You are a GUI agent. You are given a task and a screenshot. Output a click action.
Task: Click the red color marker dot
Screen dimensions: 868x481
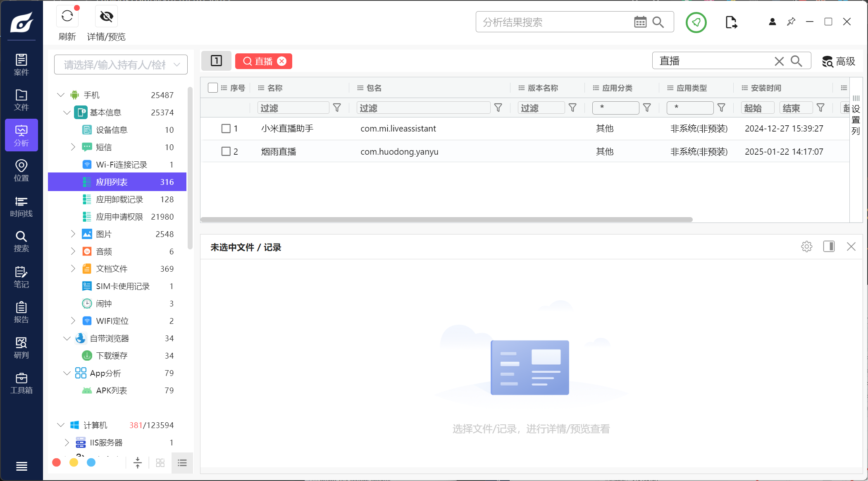click(x=57, y=462)
